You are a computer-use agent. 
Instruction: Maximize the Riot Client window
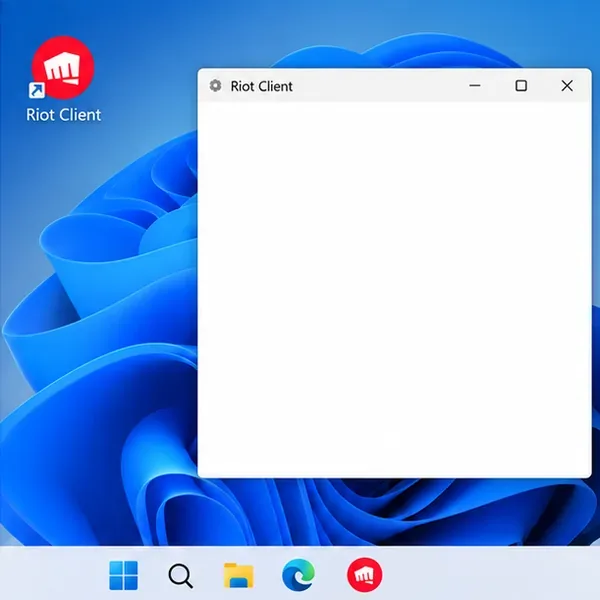[x=521, y=86]
